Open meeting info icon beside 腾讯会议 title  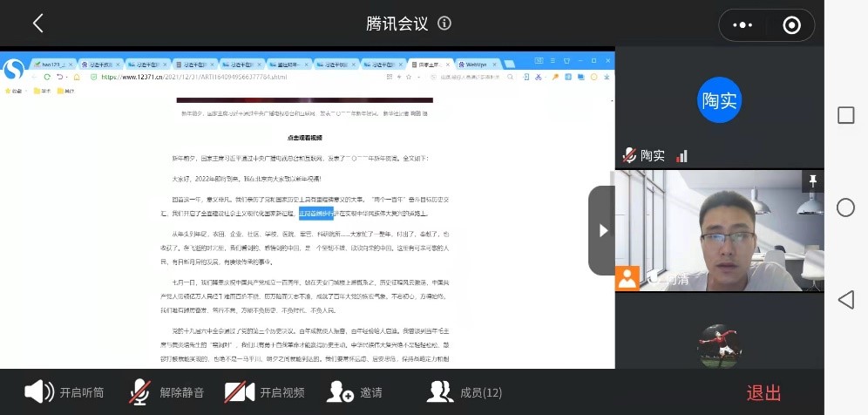pos(444,24)
